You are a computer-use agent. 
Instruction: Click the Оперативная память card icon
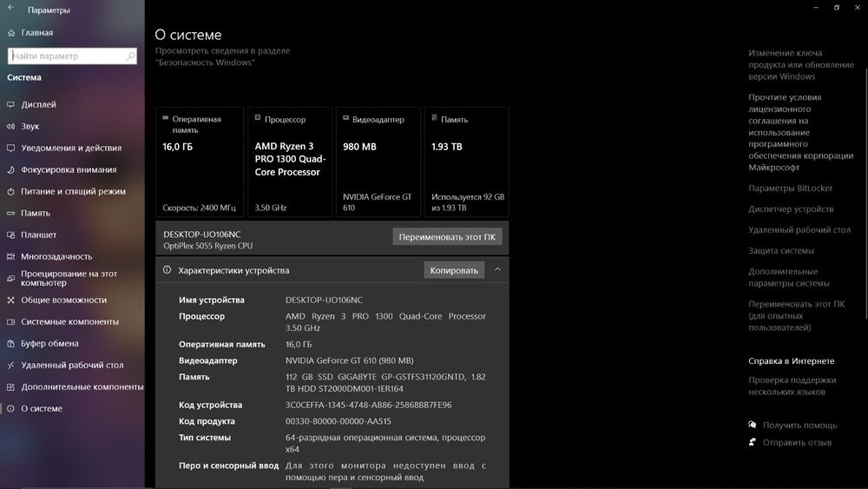coord(166,118)
